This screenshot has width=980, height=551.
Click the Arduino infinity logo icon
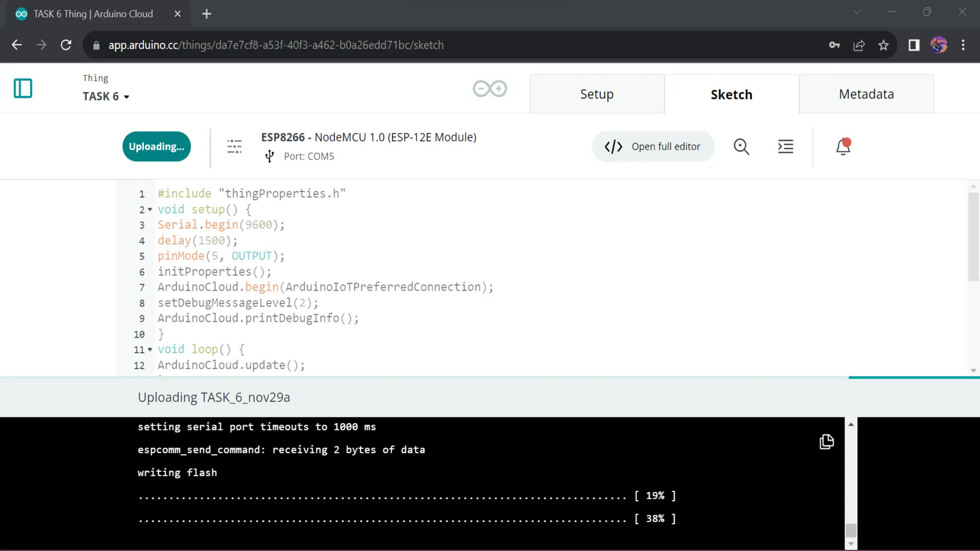490,89
